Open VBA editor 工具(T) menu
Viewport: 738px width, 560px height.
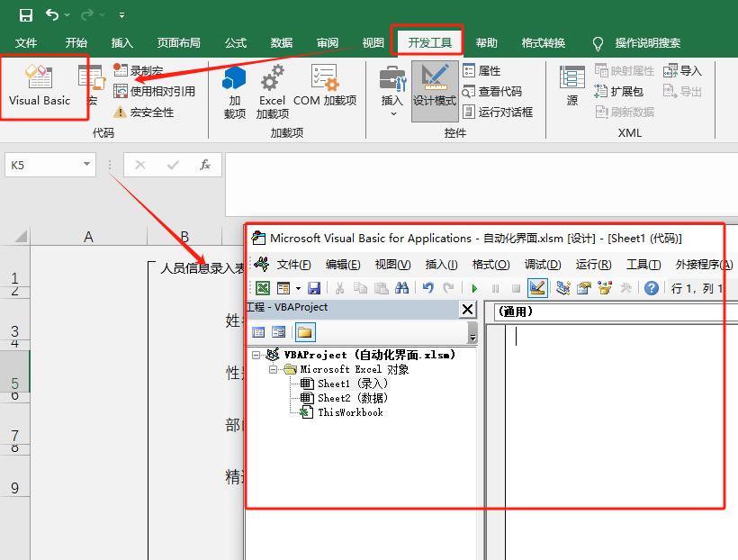tap(643, 265)
